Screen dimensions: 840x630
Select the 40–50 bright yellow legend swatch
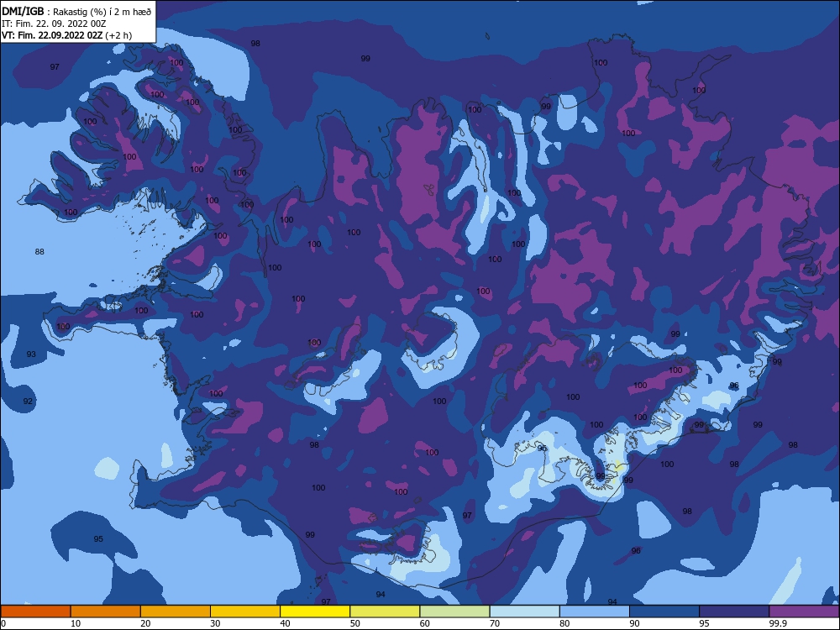315,612
